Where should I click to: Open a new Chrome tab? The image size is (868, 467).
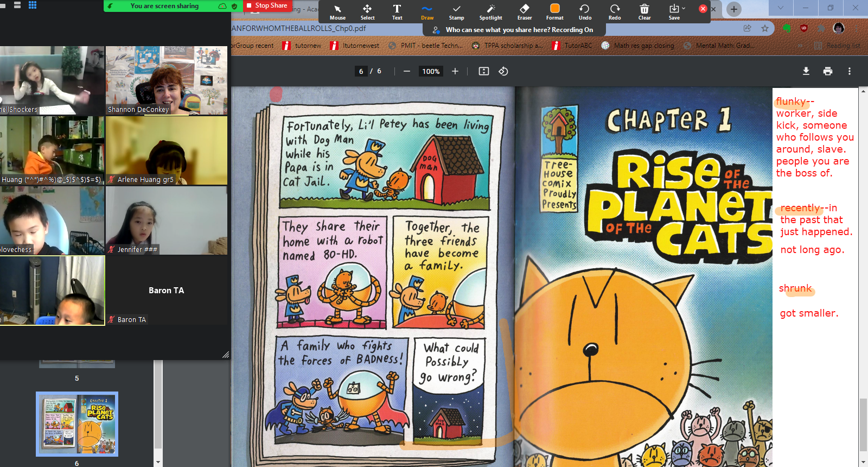tap(734, 9)
